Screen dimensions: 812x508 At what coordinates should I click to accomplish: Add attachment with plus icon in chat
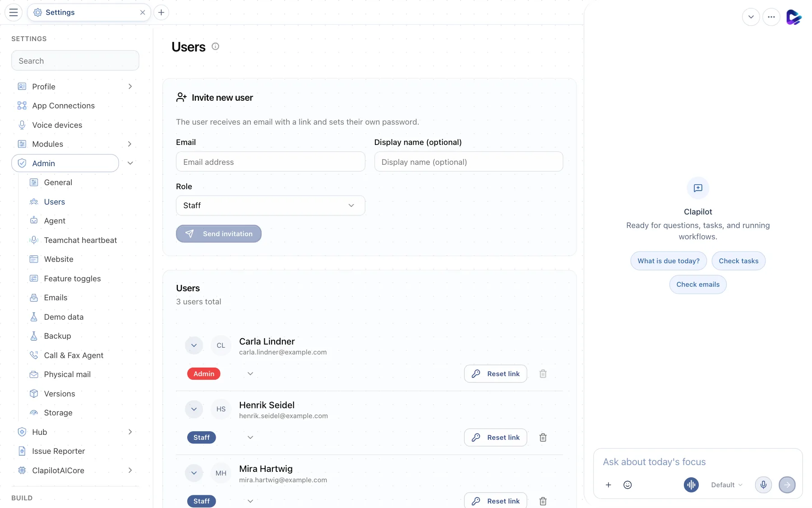[609, 485]
